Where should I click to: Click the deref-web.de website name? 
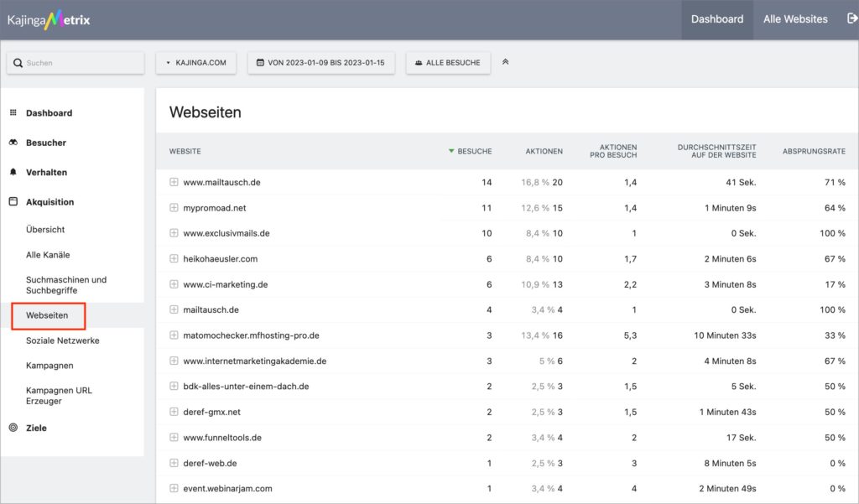[210, 463]
